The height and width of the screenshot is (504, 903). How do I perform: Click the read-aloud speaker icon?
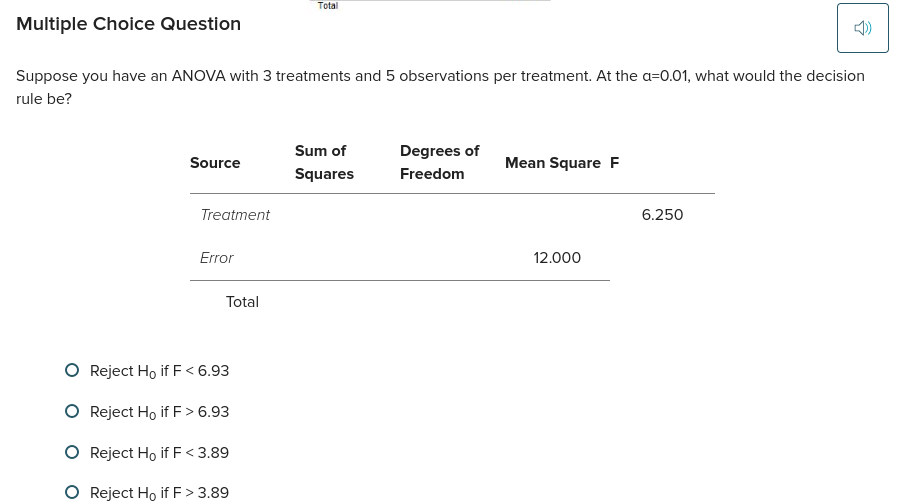point(862,28)
